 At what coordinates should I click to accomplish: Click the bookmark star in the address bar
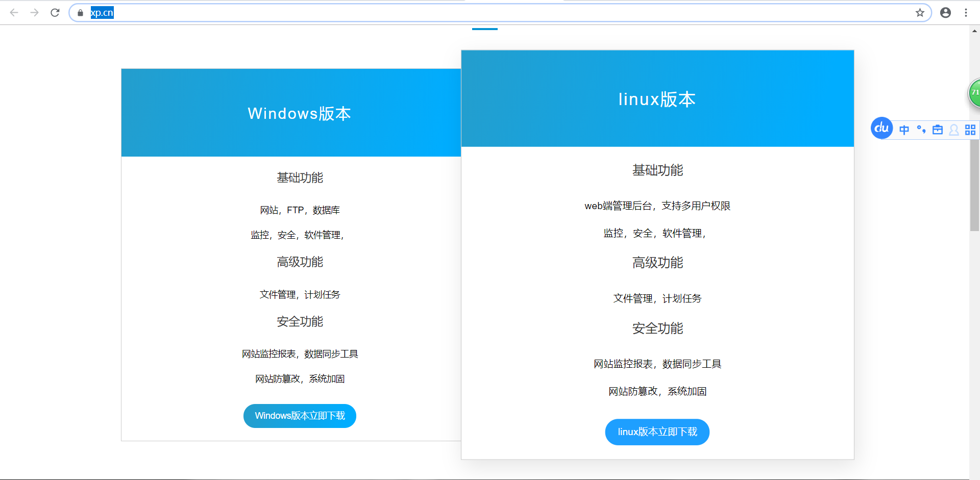click(920, 12)
